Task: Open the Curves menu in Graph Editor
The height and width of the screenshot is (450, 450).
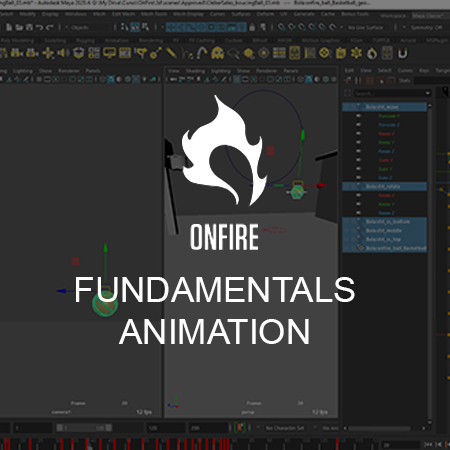Action: tap(405, 70)
